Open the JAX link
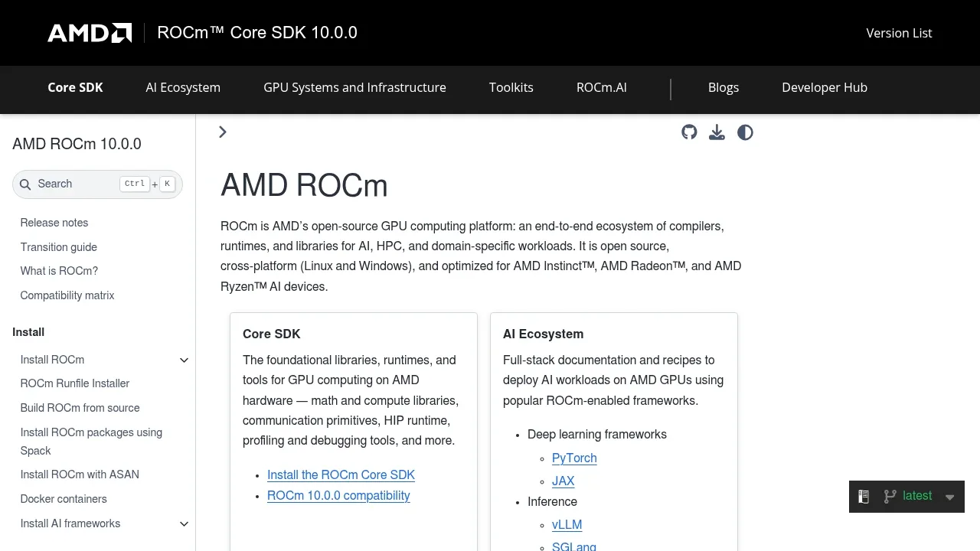 click(x=563, y=481)
